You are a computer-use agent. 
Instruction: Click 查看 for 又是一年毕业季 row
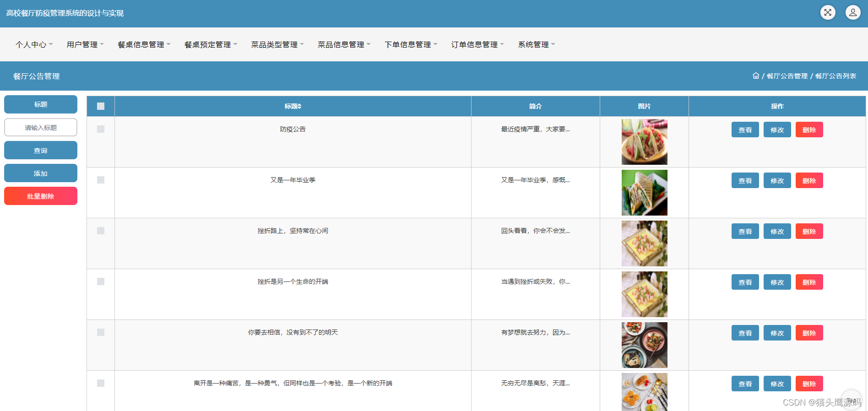(x=745, y=180)
